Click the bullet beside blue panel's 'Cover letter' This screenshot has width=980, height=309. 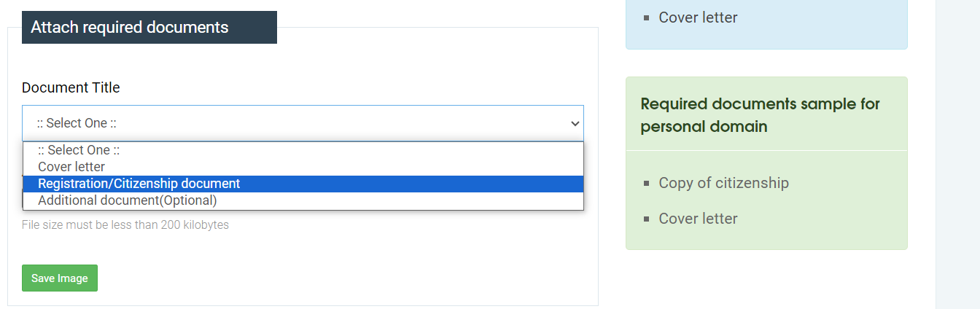point(647,18)
